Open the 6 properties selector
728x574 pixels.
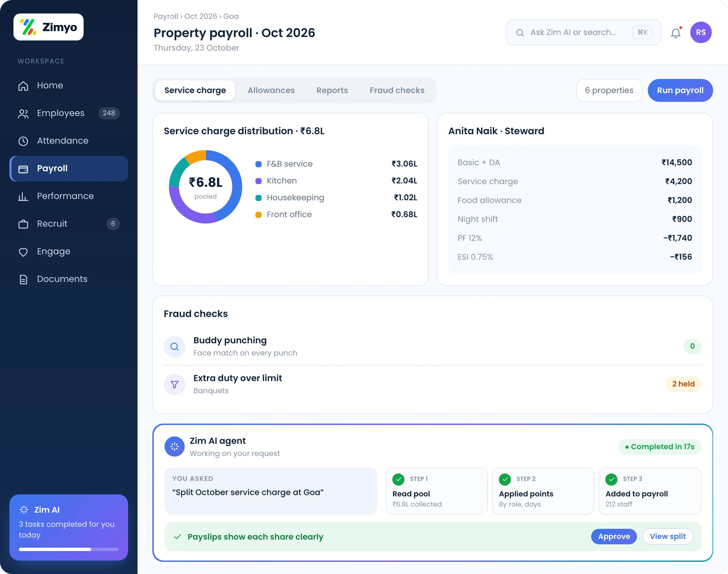coord(609,90)
